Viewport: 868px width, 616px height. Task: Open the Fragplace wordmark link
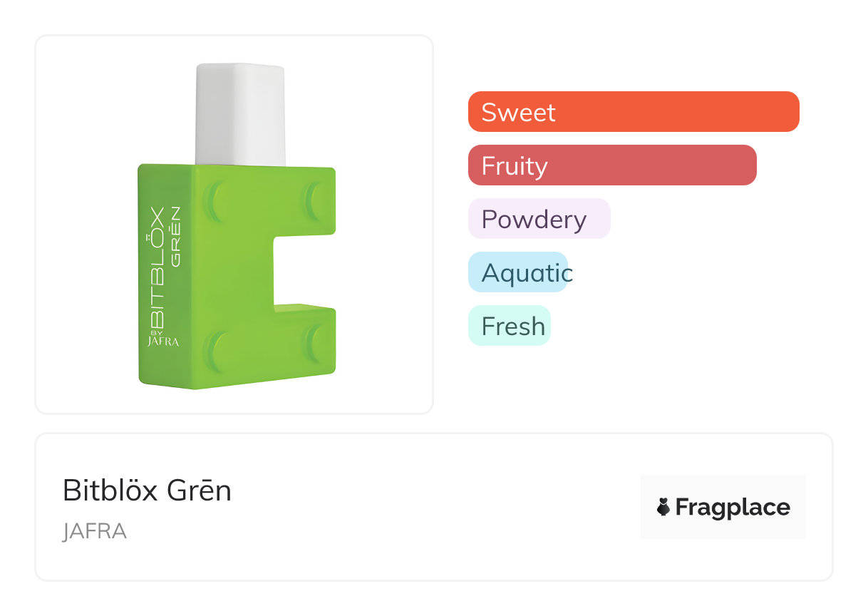click(x=733, y=508)
